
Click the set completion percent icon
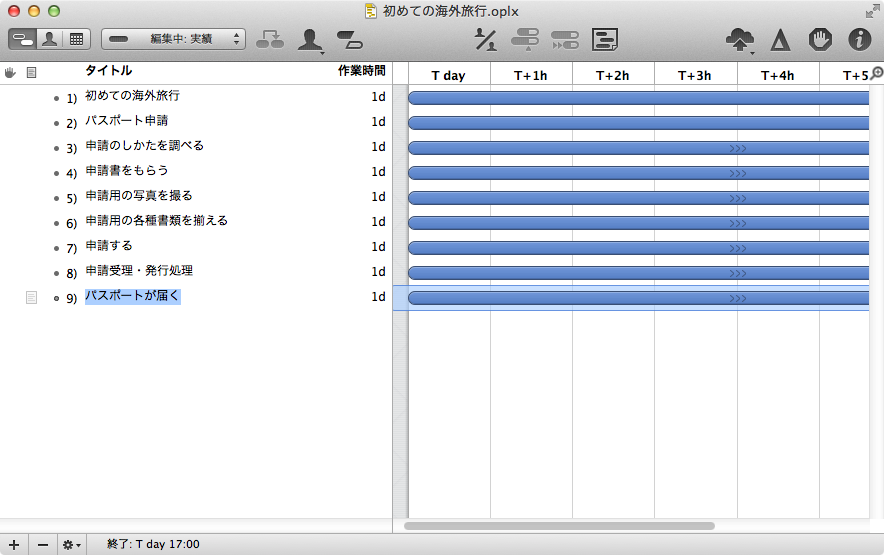(485, 39)
